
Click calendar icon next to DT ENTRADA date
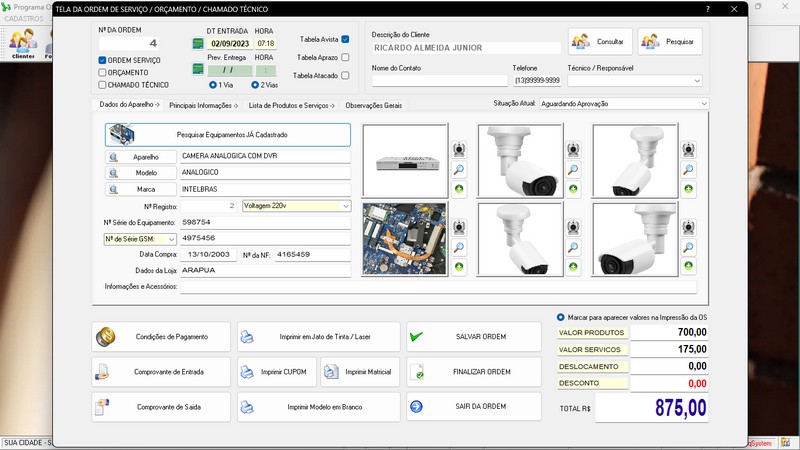(x=198, y=44)
